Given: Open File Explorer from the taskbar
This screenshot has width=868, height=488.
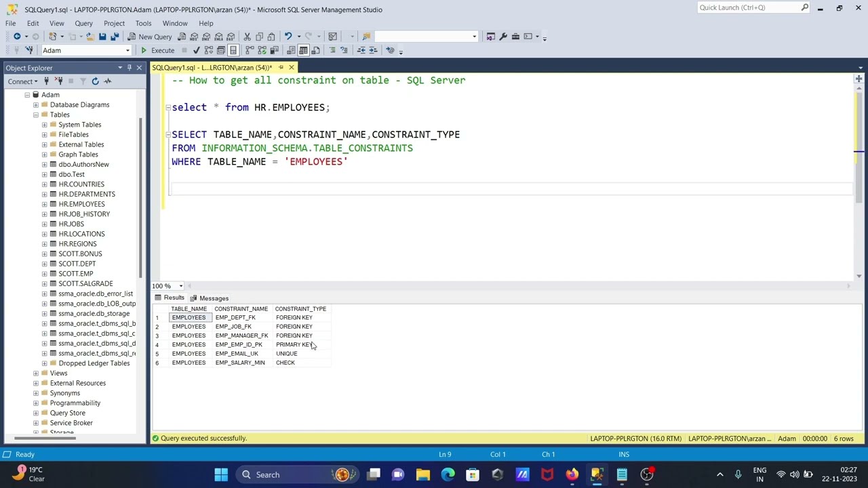Looking at the screenshot, I should click(422, 474).
